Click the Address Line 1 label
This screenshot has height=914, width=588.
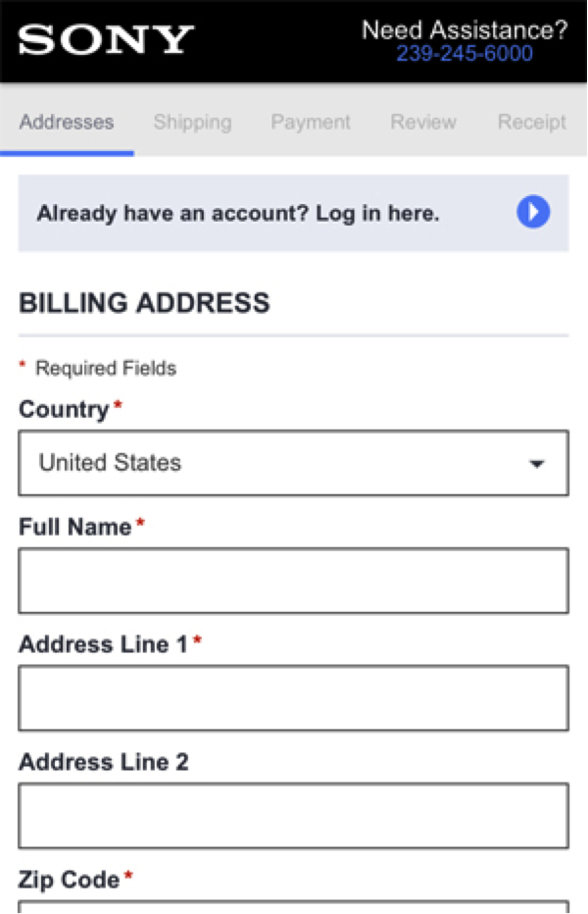[103, 644]
